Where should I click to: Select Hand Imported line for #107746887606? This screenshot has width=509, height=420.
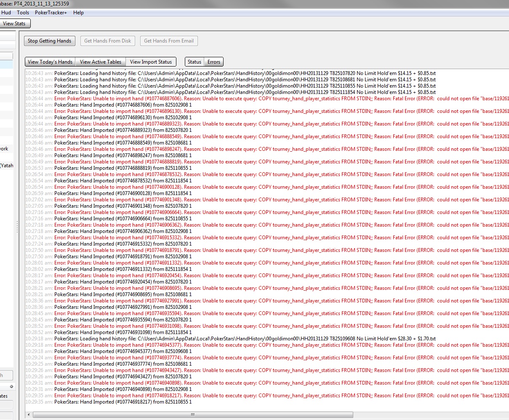[x=109, y=105]
